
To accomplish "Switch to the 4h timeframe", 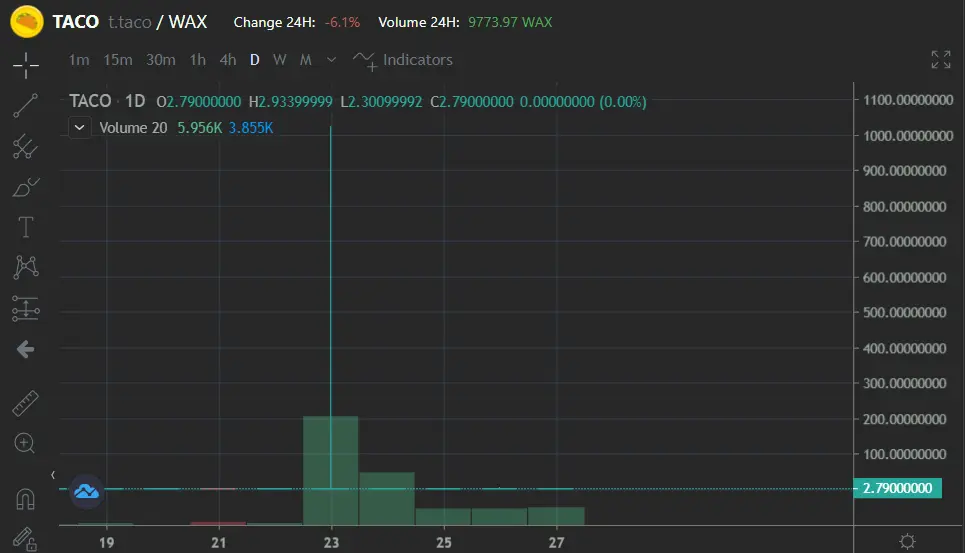I will click(228, 60).
